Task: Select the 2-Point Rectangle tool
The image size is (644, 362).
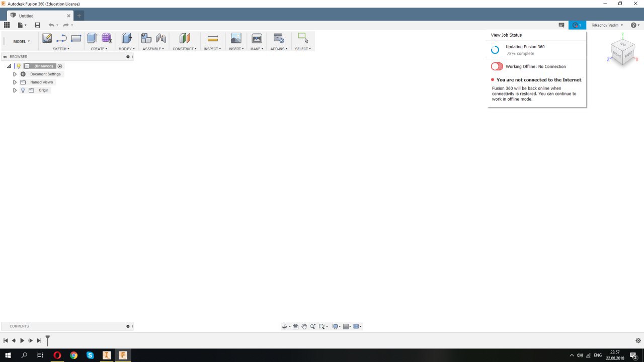Action: coord(76,38)
